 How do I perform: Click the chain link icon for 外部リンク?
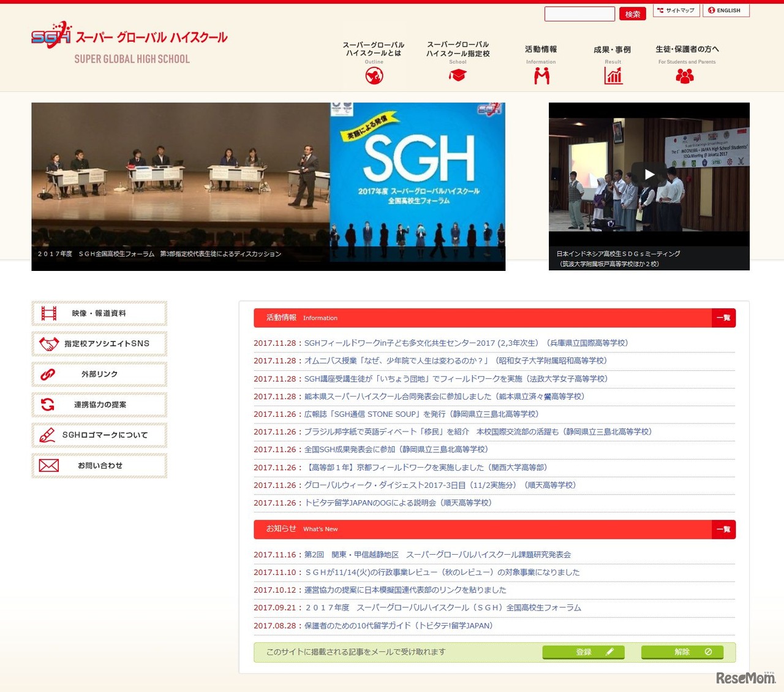coord(48,374)
